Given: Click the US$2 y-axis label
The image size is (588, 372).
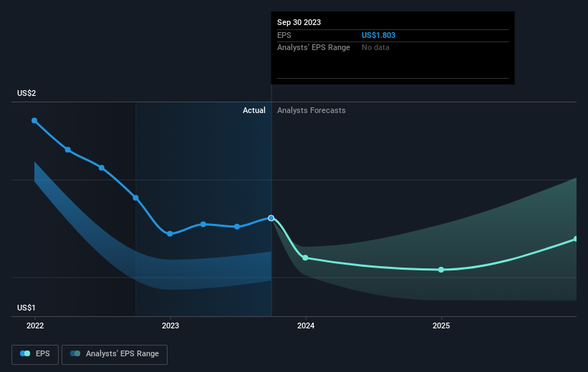Looking at the screenshot, I should [x=26, y=93].
